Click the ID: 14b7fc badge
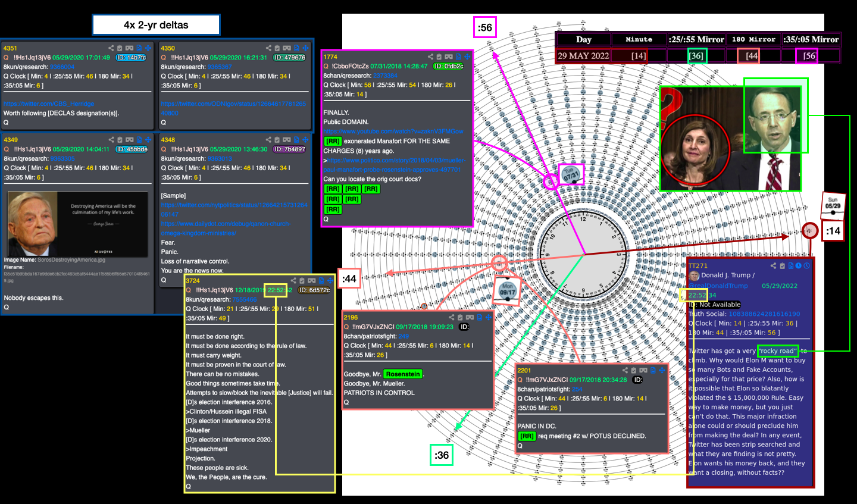This screenshot has width=857, height=504. point(131,57)
